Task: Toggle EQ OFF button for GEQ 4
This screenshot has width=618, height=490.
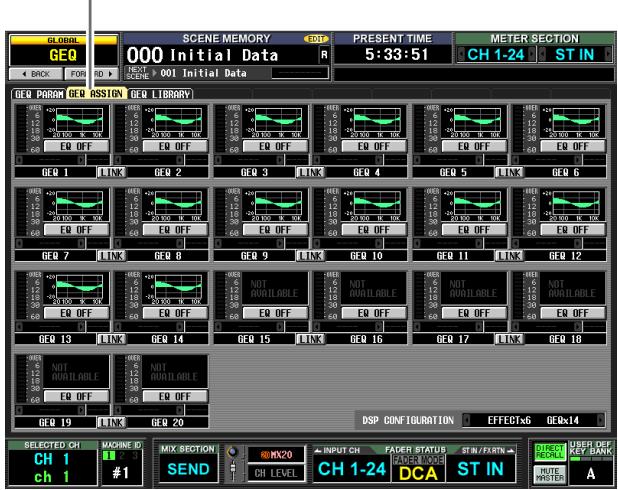Action: [x=374, y=146]
